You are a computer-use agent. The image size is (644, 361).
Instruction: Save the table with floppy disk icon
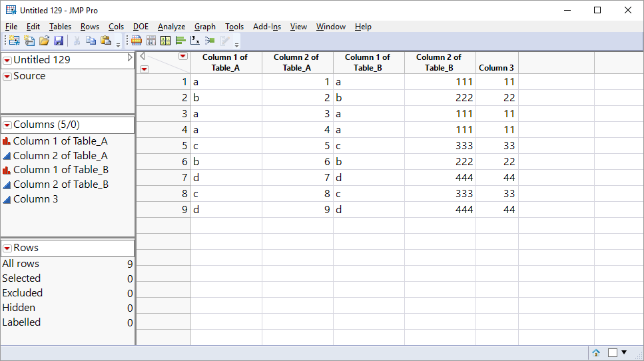pos(59,40)
